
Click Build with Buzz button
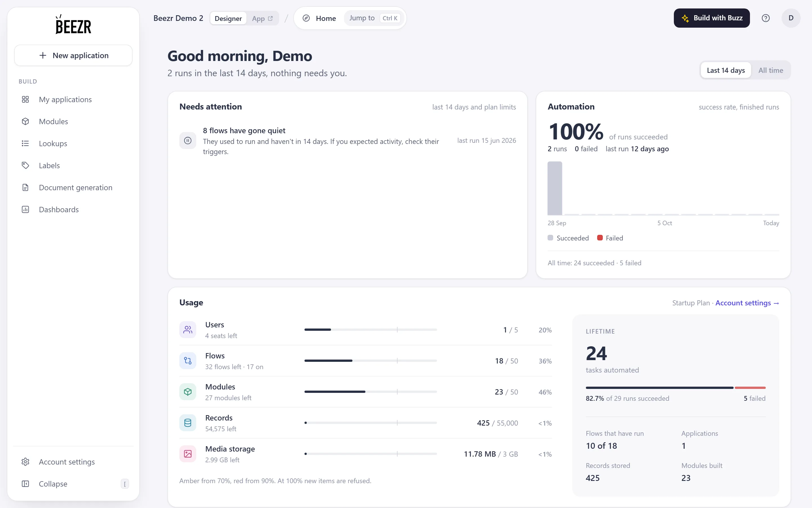(x=712, y=18)
